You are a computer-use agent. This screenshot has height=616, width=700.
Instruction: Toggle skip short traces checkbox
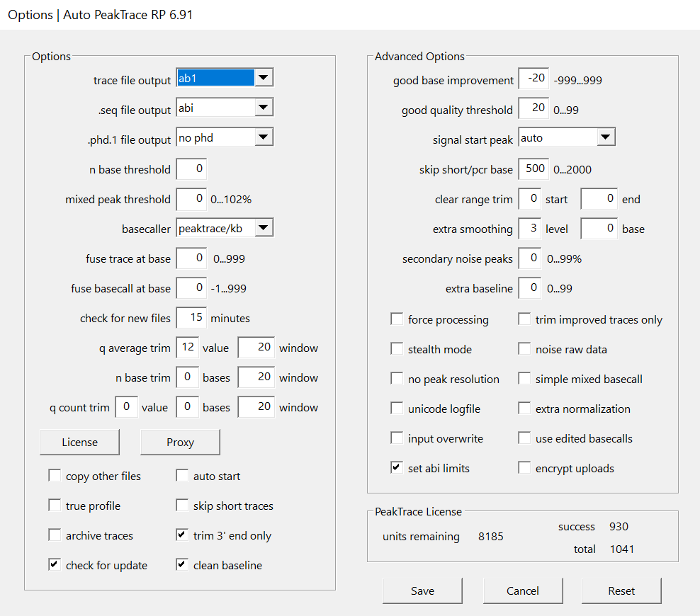(182, 506)
